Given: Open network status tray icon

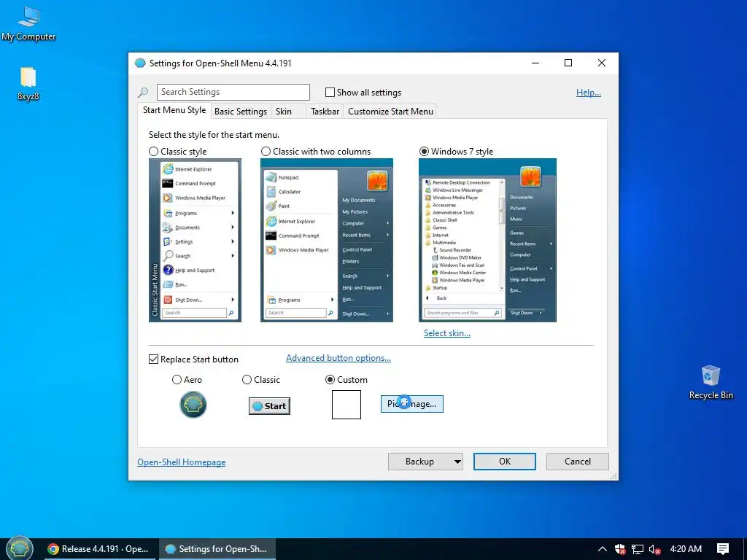Looking at the screenshot, I should point(637,549).
